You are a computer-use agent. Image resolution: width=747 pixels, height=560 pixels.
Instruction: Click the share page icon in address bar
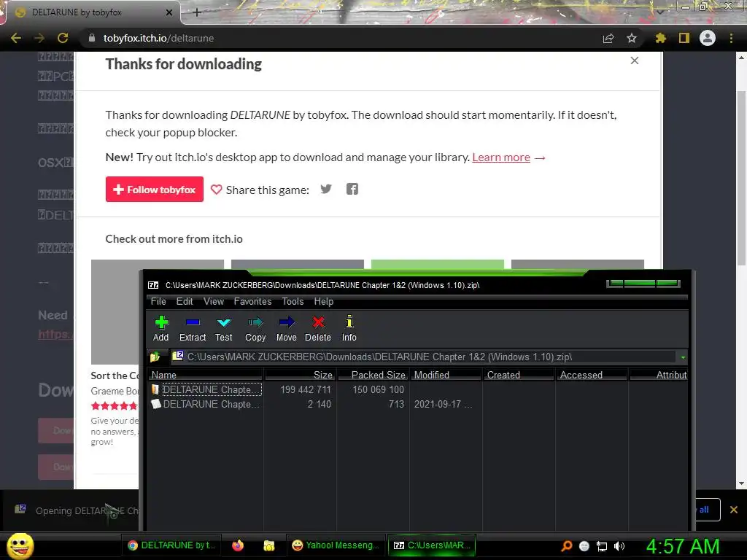pyautogui.click(x=608, y=38)
